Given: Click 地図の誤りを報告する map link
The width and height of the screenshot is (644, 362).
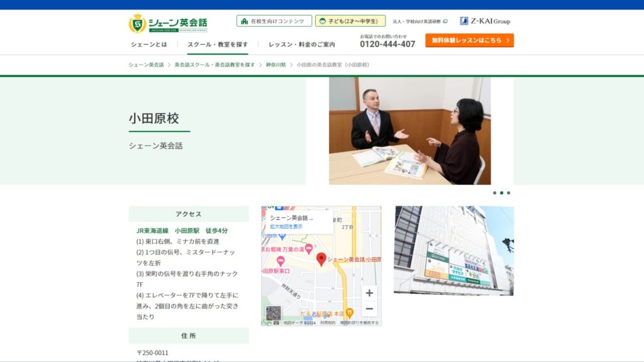Looking at the screenshot, I should [x=359, y=323].
